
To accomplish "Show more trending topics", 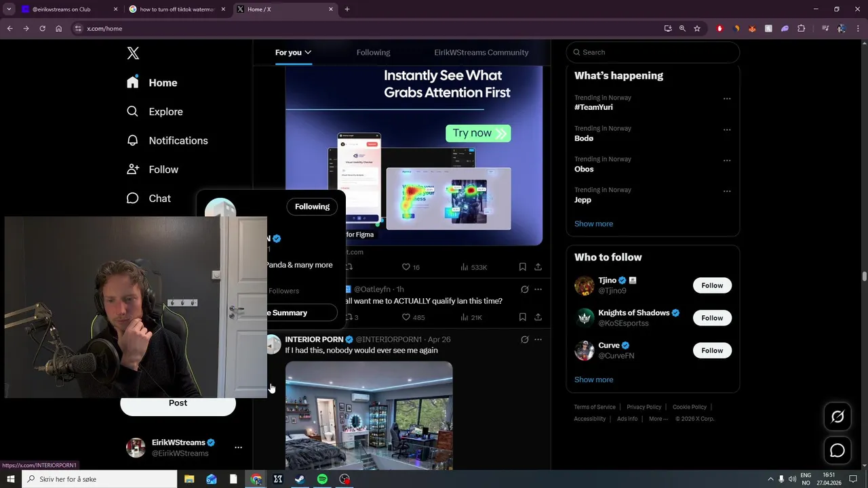I will tap(593, 224).
